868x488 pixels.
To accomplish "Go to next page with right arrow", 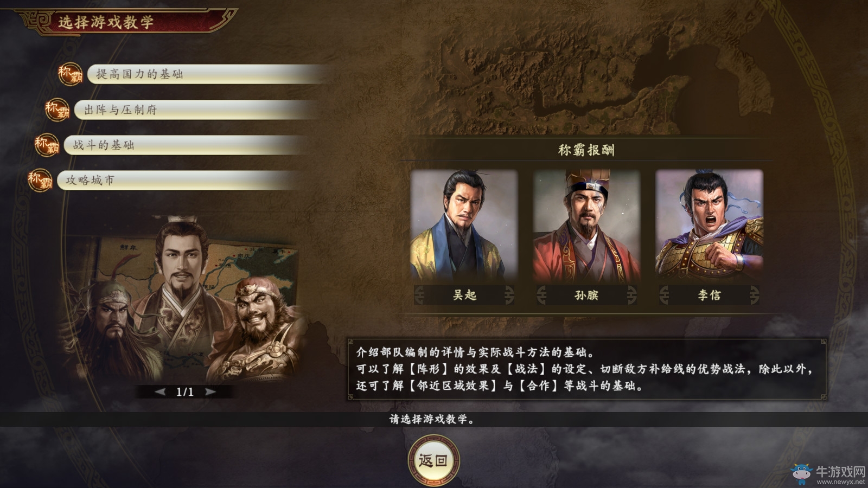I will point(210,391).
